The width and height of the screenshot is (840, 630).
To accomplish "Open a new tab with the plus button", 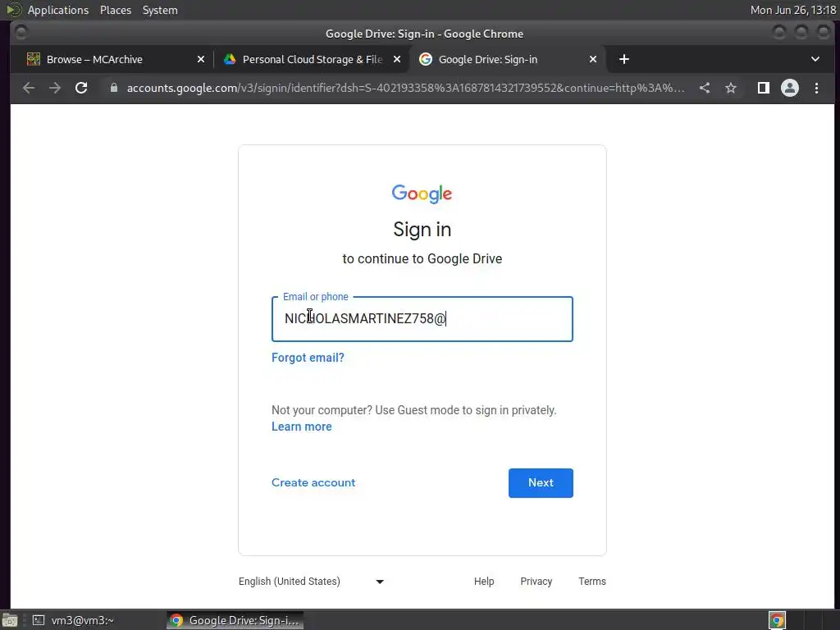I will [x=624, y=59].
